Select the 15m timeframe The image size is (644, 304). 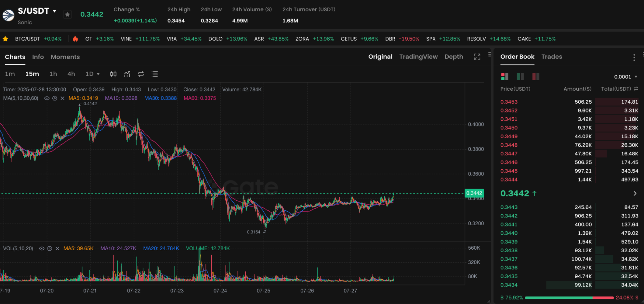(32, 74)
